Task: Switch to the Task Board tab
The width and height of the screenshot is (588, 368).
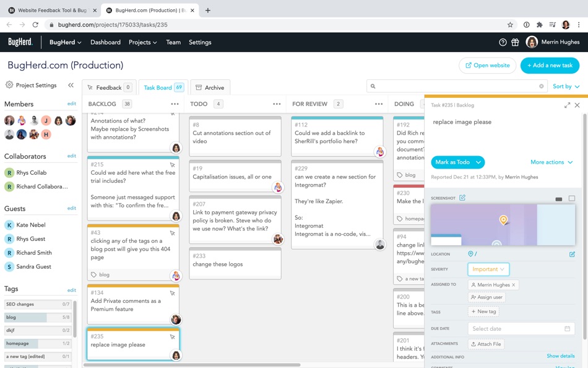Action: (x=163, y=87)
